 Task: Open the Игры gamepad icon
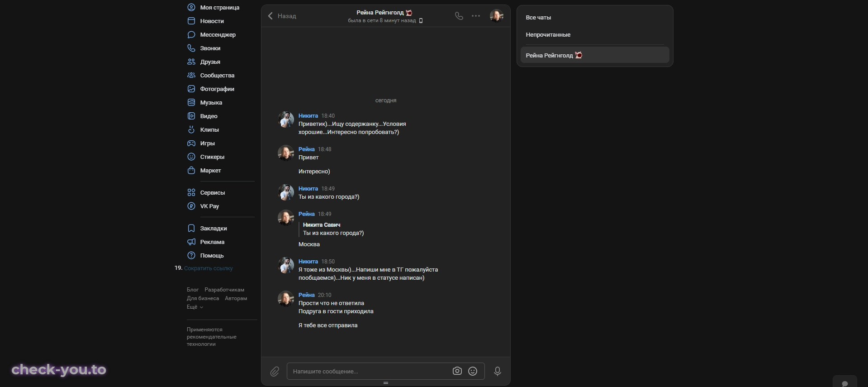[x=191, y=143]
